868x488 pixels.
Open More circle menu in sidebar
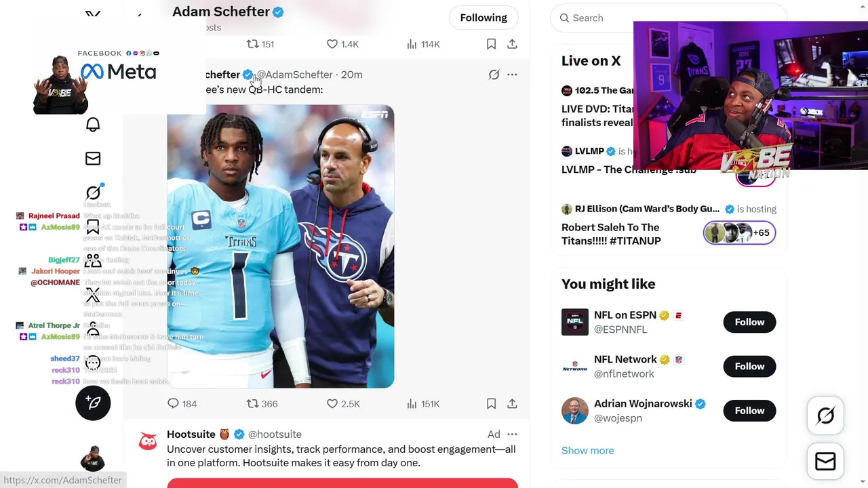tap(93, 363)
